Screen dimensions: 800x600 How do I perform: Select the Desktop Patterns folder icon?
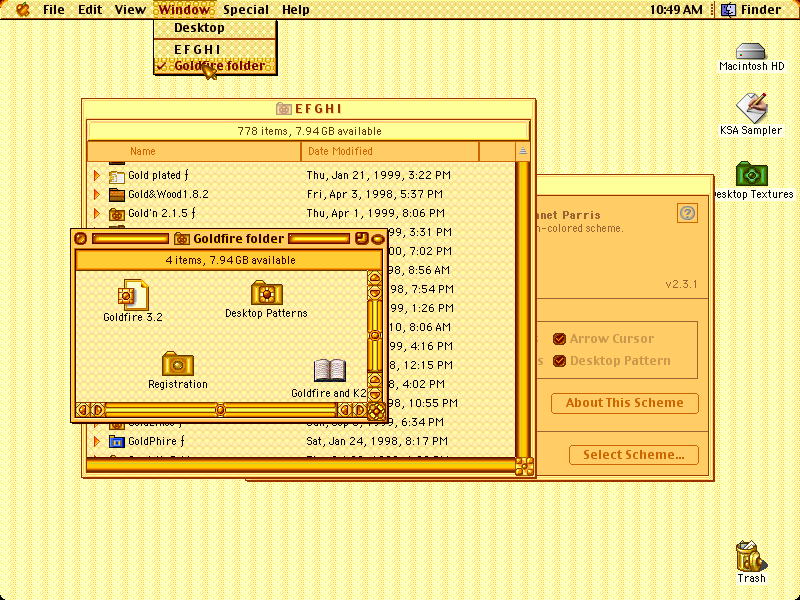pos(266,293)
